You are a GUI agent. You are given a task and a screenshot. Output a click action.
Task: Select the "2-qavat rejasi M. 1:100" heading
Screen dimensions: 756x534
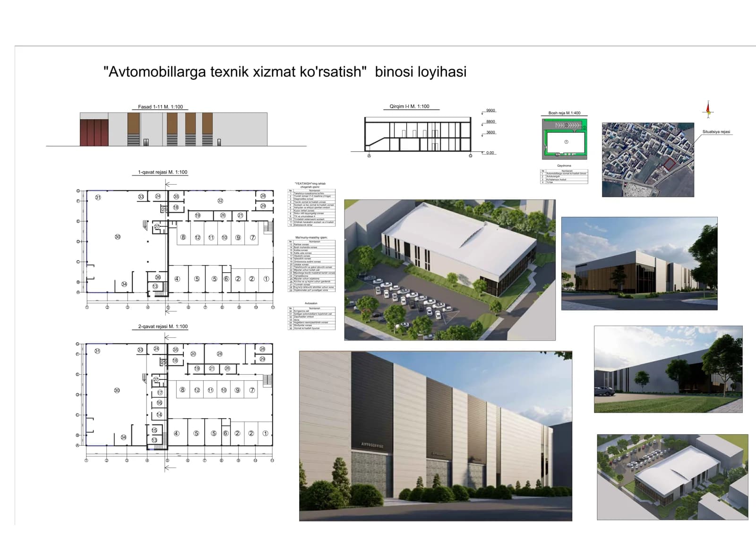click(x=163, y=327)
